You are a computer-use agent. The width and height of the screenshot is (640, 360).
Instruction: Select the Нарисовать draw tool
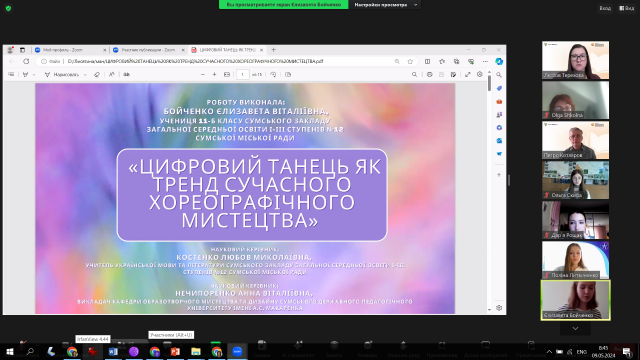pos(62,75)
